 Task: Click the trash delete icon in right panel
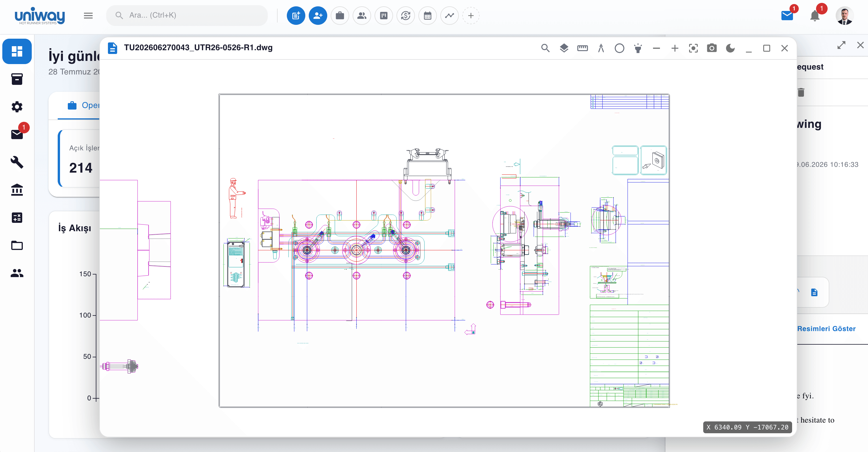(x=801, y=92)
